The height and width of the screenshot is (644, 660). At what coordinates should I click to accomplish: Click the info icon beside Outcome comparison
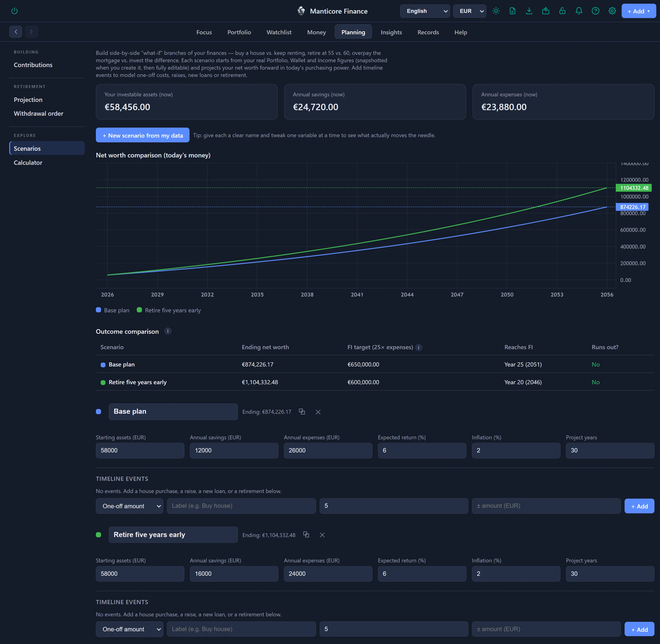[168, 331]
